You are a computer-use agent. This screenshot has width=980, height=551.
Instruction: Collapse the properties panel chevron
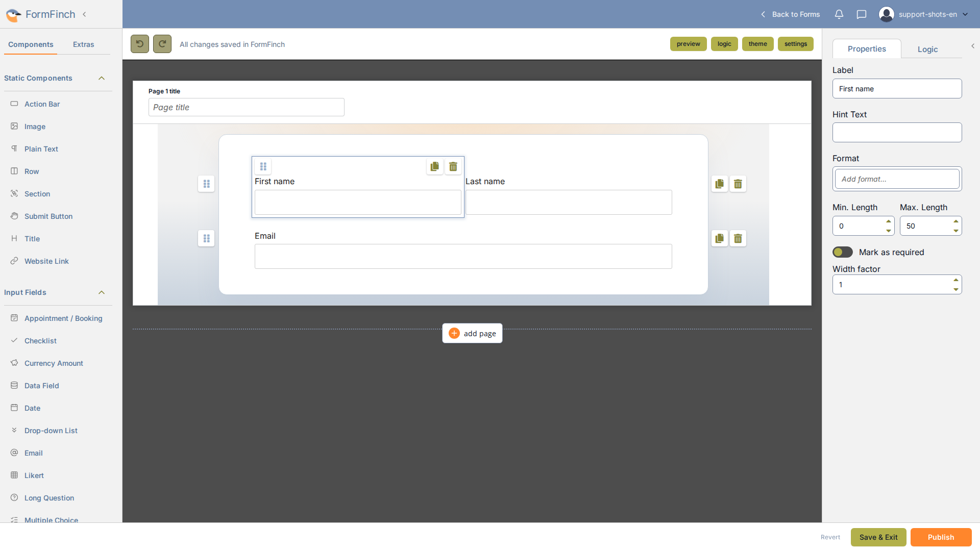(973, 46)
